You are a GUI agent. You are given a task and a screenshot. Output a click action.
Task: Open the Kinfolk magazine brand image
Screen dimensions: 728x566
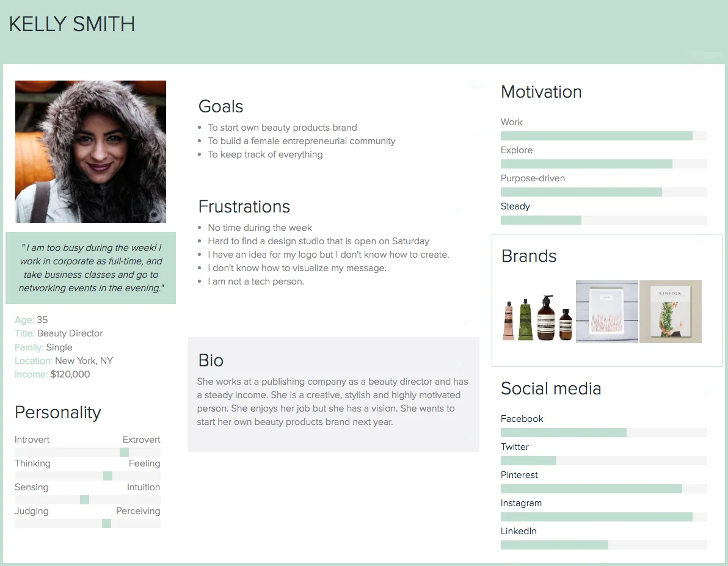pos(671,311)
